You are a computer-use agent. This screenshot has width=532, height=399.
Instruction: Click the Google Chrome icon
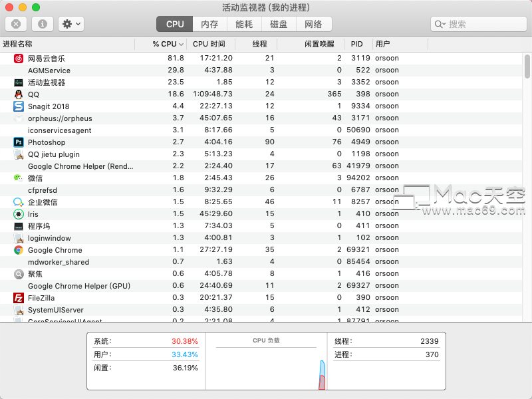point(19,250)
